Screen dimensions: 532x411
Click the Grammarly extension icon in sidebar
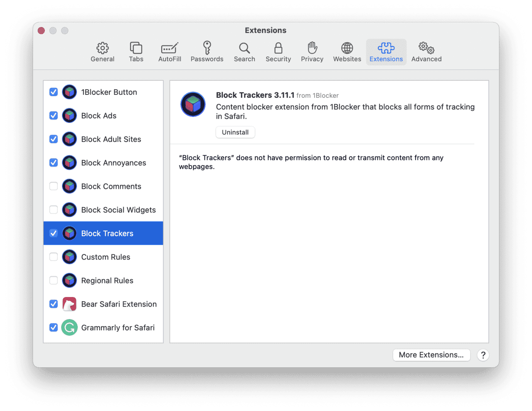click(x=69, y=327)
